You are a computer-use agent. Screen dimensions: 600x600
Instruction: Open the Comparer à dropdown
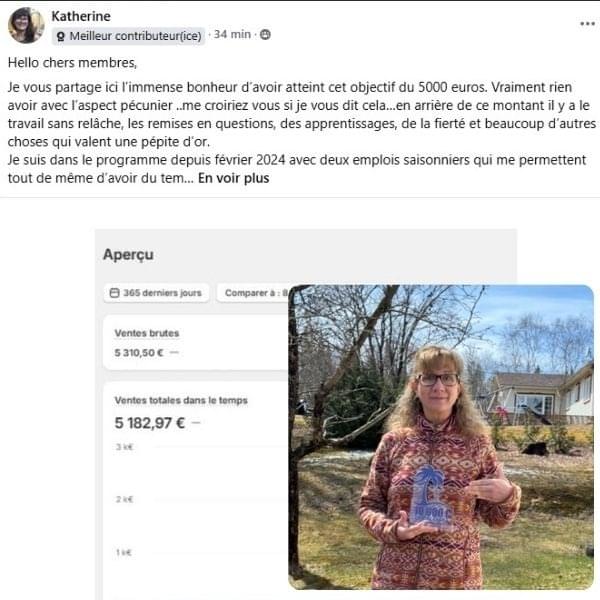[x=253, y=293]
